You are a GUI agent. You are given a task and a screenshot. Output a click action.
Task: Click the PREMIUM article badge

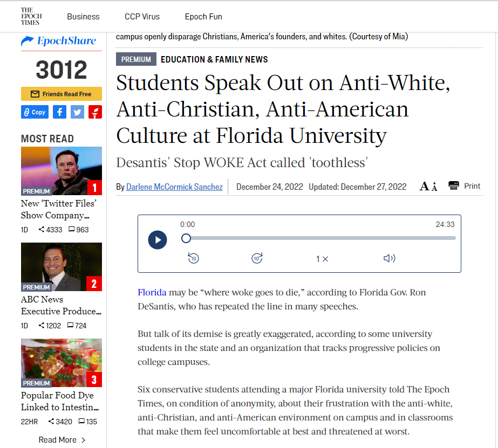pyautogui.click(x=136, y=59)
